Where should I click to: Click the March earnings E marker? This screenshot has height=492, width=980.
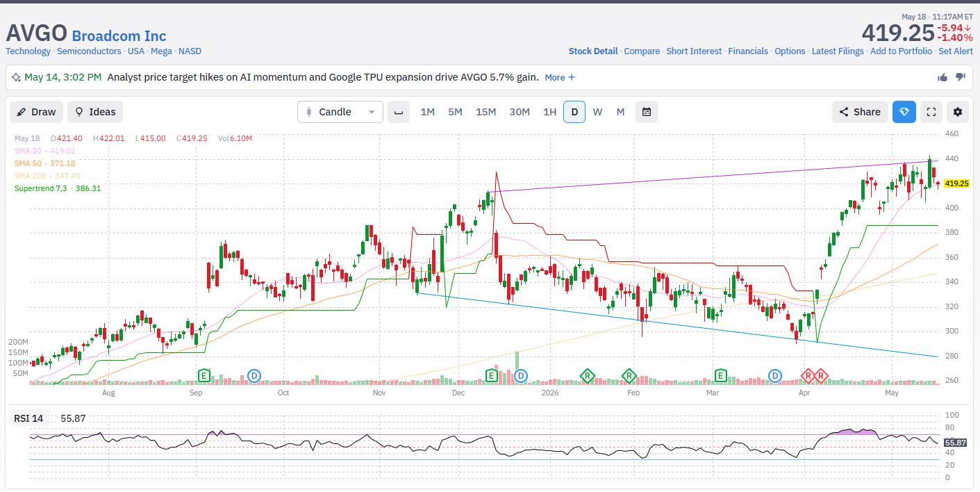(x=721, y=376)
